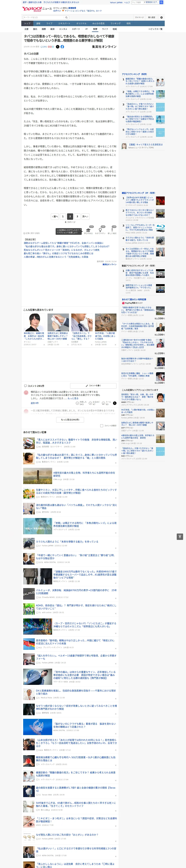Open settings via the gear icon

pos(161,17)
